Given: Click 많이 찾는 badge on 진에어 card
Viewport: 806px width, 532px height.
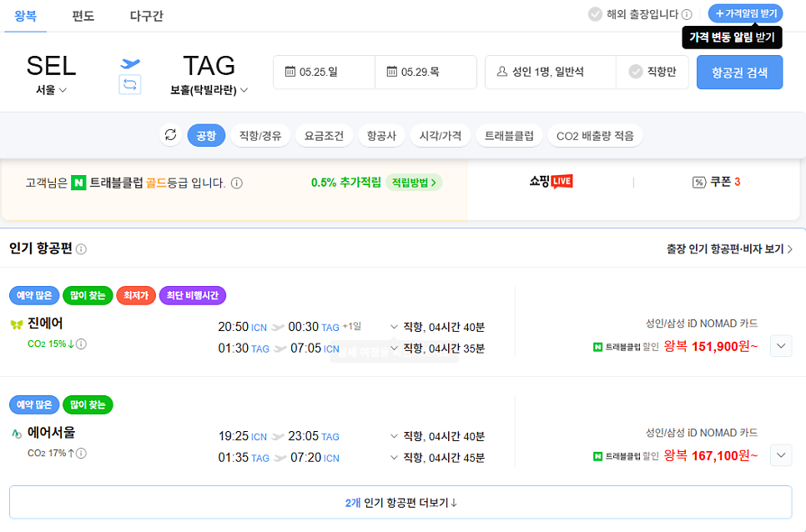Looking at the screenshot, I should (88, 295).
